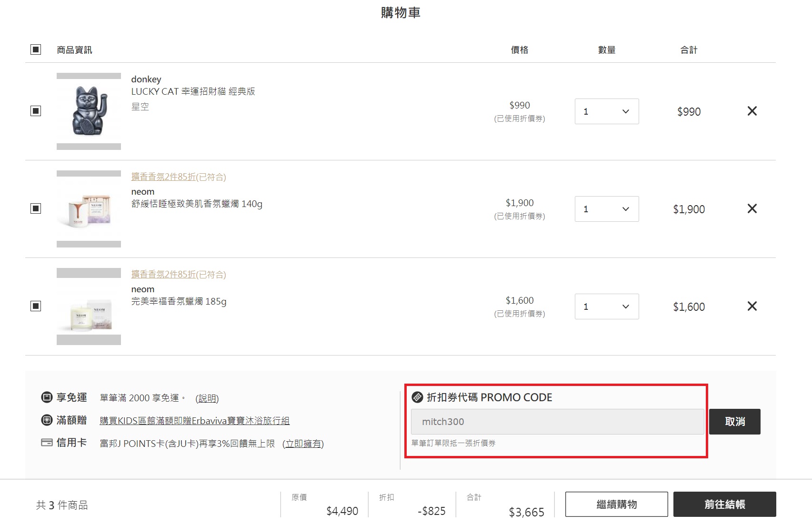The image size is (812, 524).
Task: Expand quantity dropdown for $1,900 candle
Action: pos(606,209)
